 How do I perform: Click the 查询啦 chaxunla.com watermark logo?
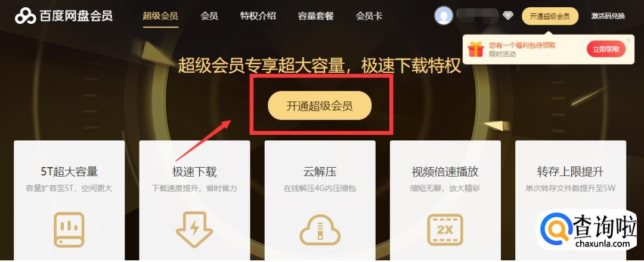pyautogui.click(x=589, y=231)
